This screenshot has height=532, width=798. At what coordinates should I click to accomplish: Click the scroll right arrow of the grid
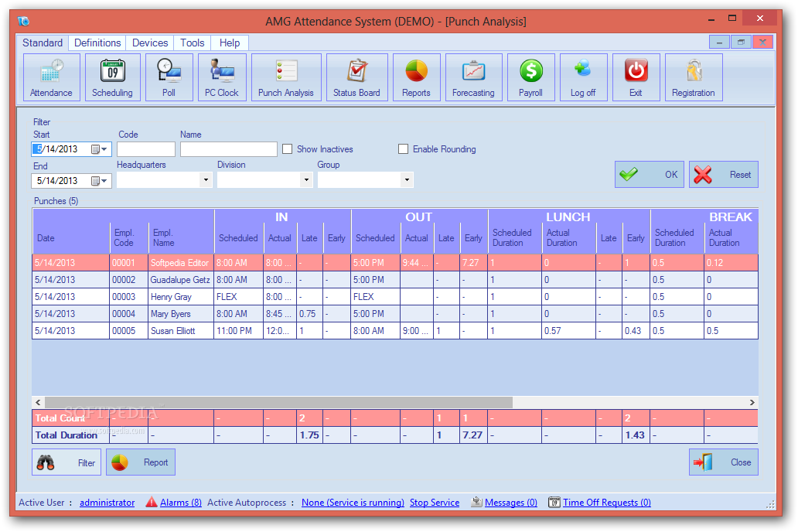(752, 402)
